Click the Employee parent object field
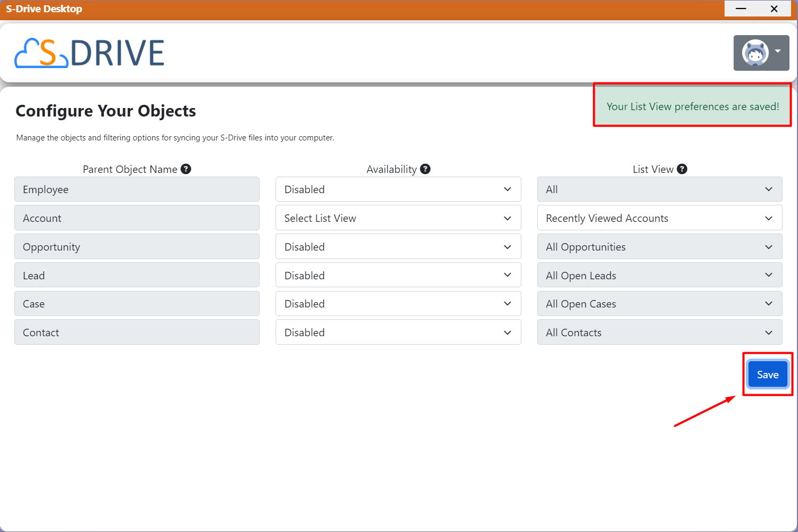This screenshot has height=532, width=798. pos(137,189)
